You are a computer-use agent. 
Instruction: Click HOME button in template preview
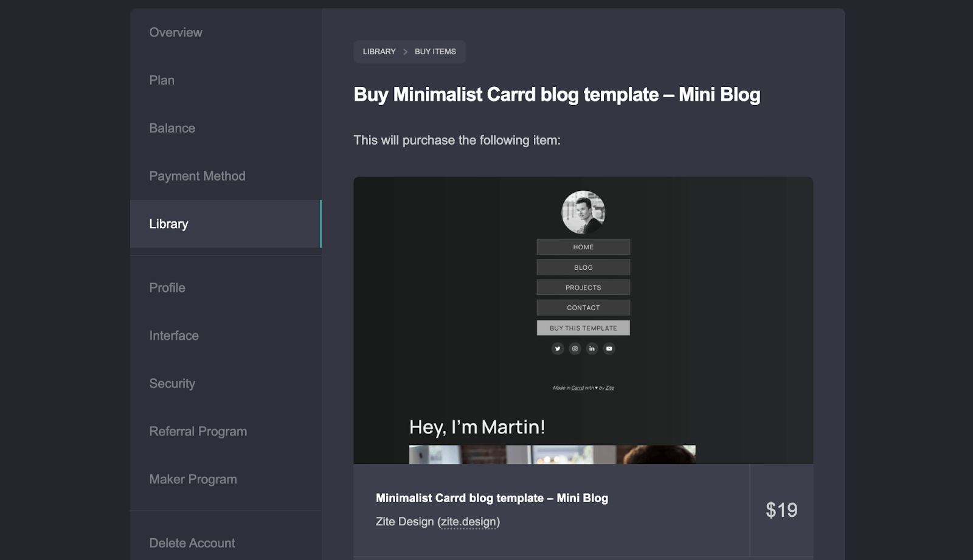[583, 247]
